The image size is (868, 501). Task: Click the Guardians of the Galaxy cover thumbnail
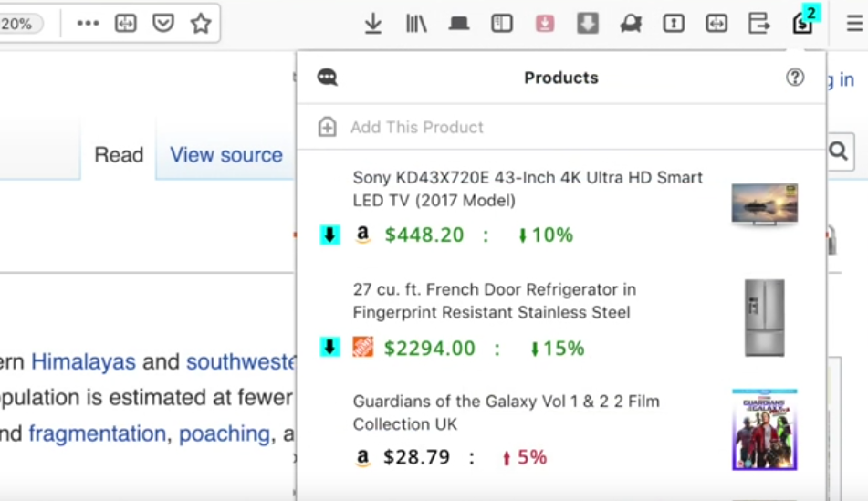(x=764, y=429)
